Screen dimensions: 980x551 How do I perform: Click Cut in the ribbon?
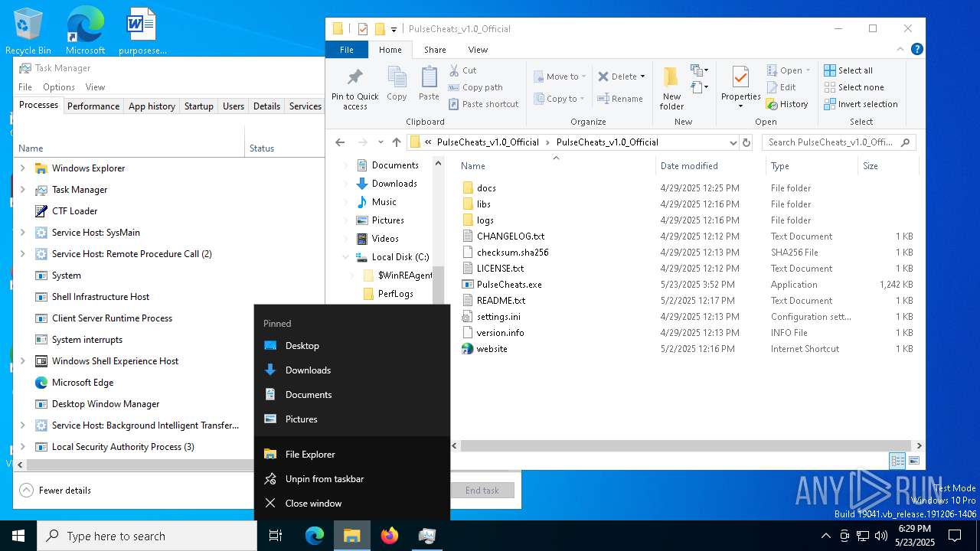click(462, 70)
